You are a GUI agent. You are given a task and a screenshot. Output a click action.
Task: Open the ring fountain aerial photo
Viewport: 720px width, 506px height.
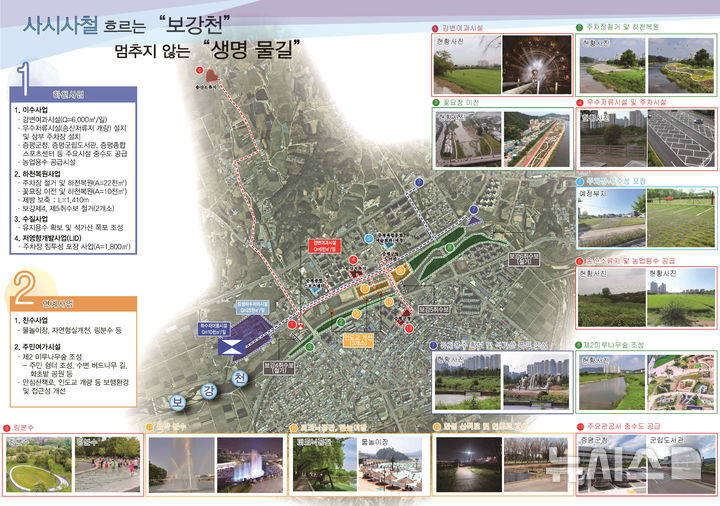[39, 465]
